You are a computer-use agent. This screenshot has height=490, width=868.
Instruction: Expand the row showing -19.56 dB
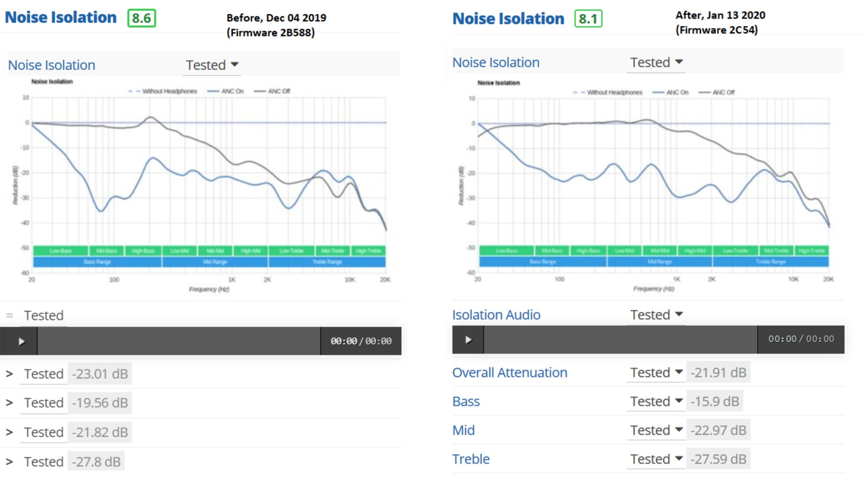(x=9, y=403)
